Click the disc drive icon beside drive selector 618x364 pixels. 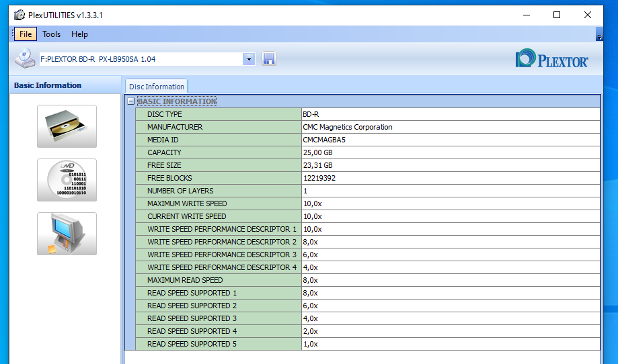[25, 58]
